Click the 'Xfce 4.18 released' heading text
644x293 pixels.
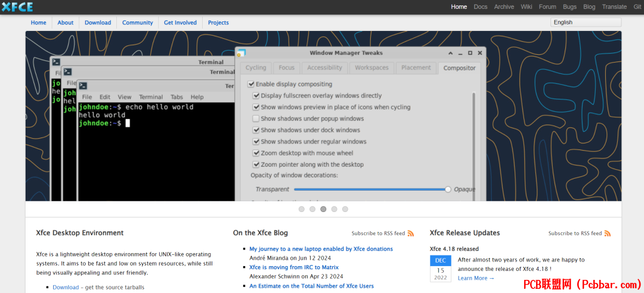click(x=454, y=249)
